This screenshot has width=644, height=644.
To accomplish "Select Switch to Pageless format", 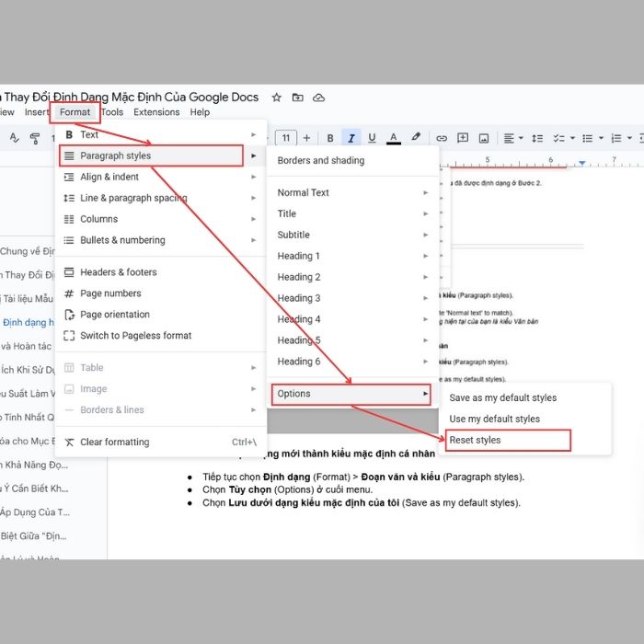I will click(x=161, y=336).
